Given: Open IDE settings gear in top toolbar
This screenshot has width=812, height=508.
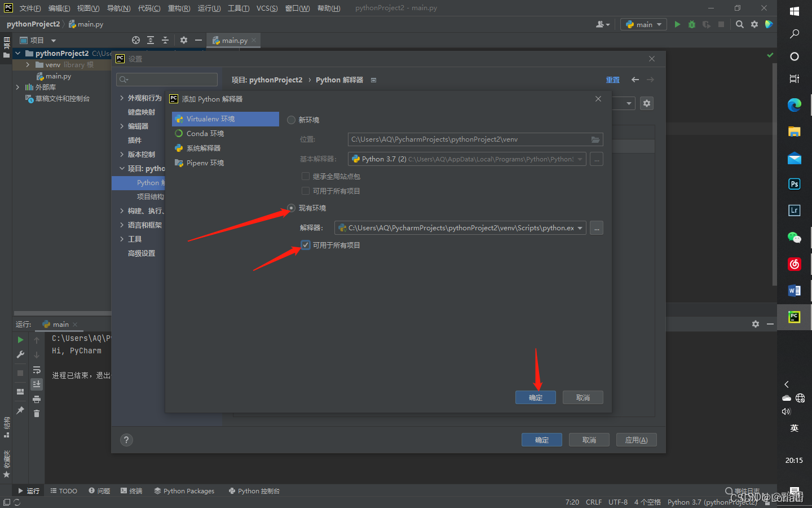Looking at the screenshot, I should pyautogui.click(x=754, y=24).
